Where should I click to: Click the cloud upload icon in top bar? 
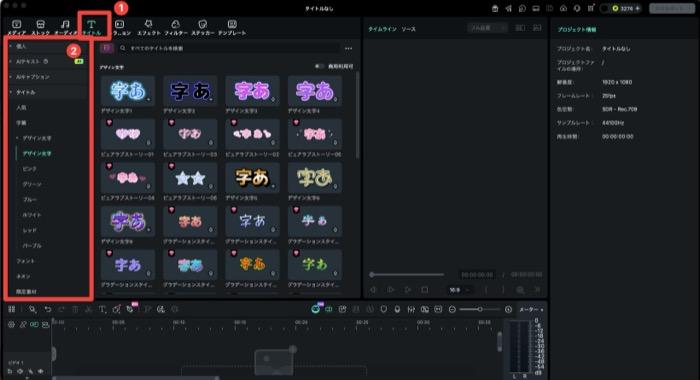(563, 8)
